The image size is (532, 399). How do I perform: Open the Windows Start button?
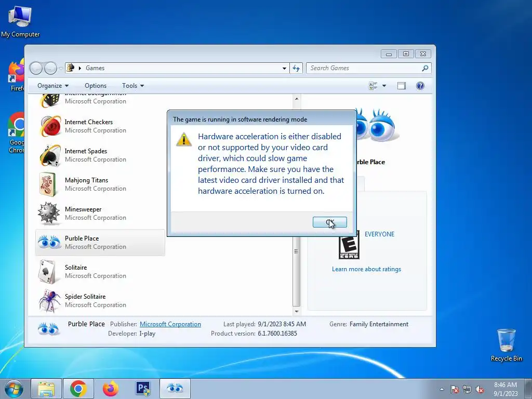[x=14, y=389]
